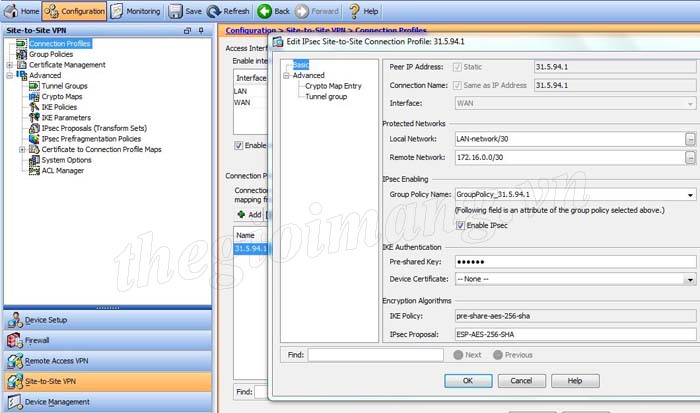Collapse Advanced node in dialog tree

(x=286, y=76)
